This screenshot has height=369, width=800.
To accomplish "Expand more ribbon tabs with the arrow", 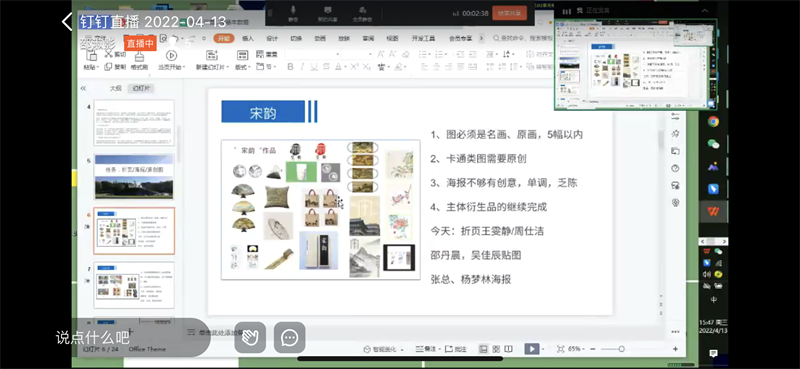I will pyautogui.click(x=481, y=38).
